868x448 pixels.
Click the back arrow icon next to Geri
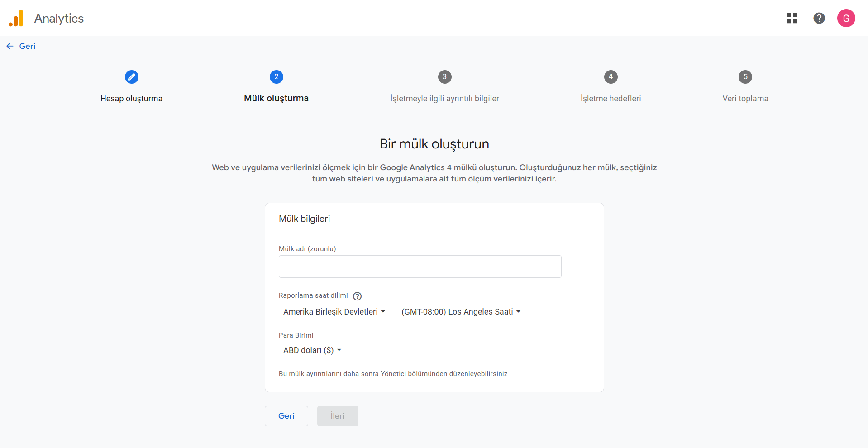(x=10, y=46)
